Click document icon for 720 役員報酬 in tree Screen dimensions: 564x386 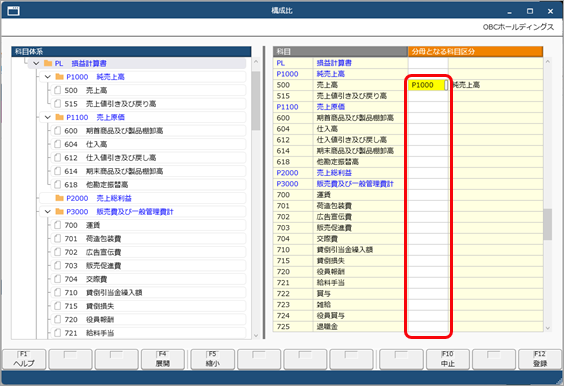tap(57, 319)
